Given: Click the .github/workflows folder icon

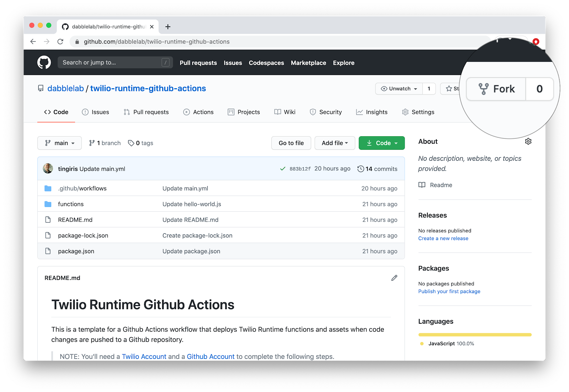Looking at the screenshot, I should pyautogui.click(x=48, y=189).
